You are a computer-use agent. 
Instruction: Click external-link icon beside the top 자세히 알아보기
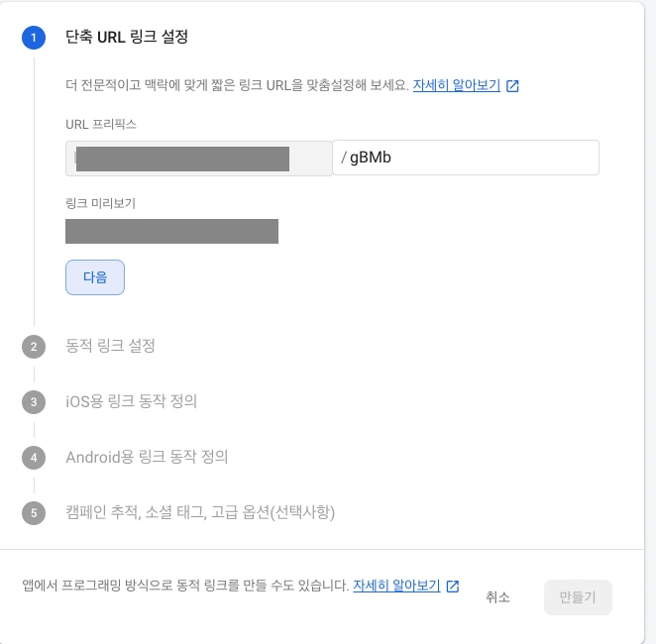pyautogui.click(x=512, y=85)
